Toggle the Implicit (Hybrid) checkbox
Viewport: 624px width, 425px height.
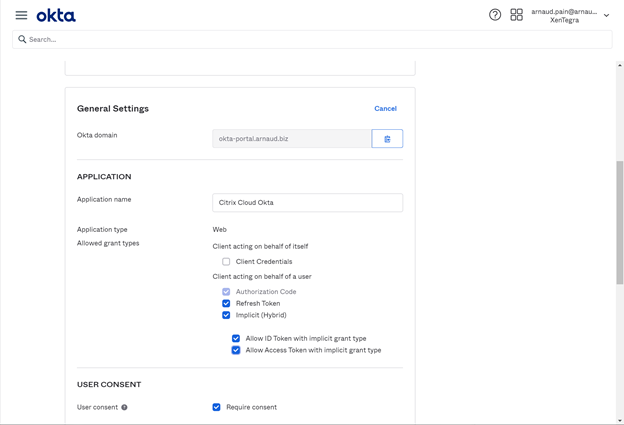(226, 316)
